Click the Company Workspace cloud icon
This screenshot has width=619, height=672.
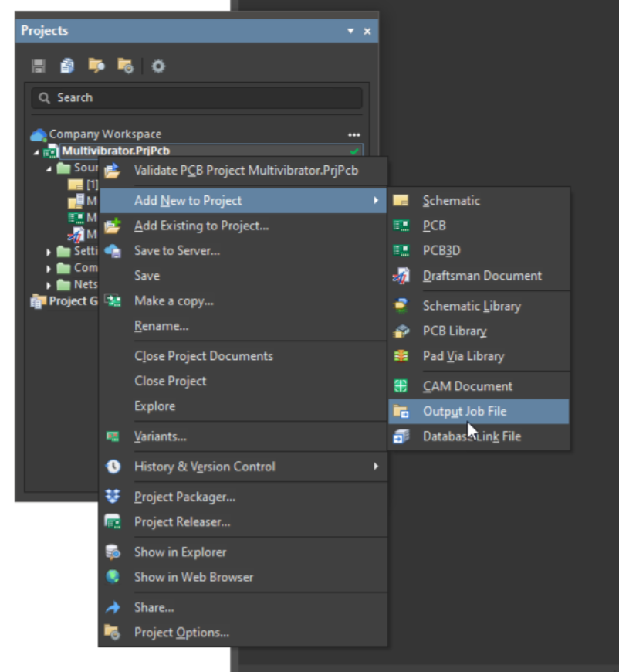pos(38,134)
